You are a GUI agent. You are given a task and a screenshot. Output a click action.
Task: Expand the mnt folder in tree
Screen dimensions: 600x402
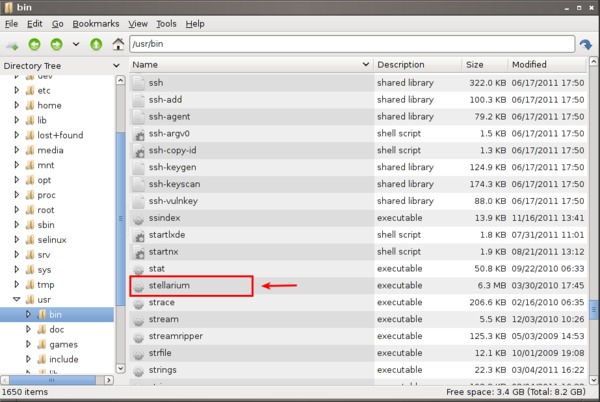click(16, 165)
